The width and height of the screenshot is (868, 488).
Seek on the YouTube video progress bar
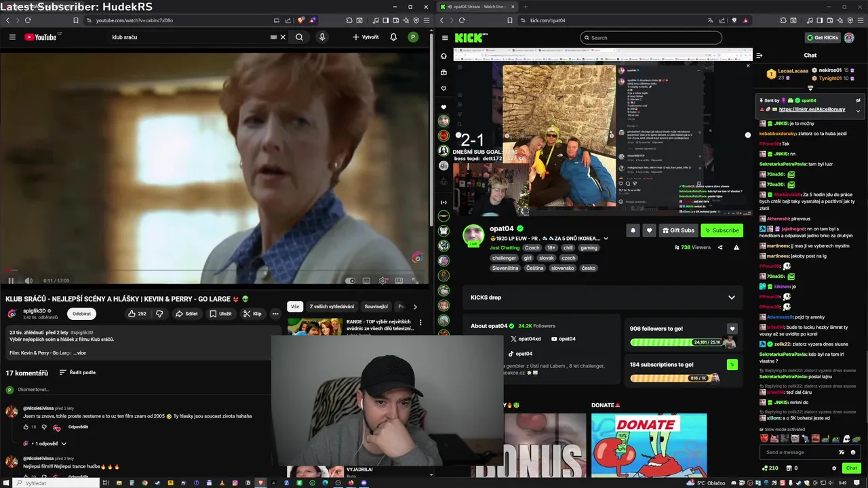(x=214, y=271)
